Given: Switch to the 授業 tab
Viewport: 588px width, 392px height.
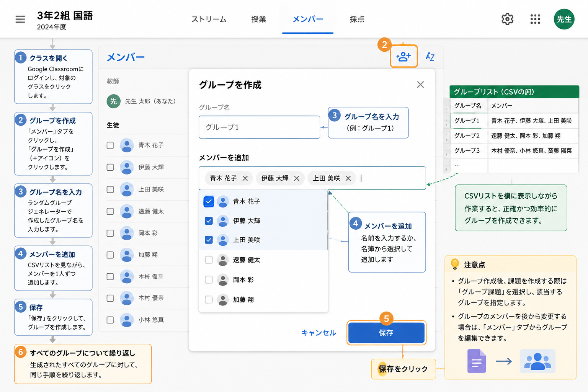Looking at the screenshot, I should point(259,19).
